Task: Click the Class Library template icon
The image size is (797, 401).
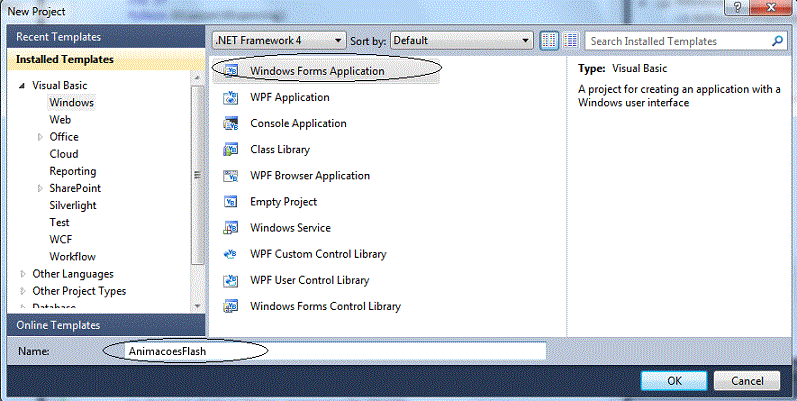Action: (x=231, y=149)
